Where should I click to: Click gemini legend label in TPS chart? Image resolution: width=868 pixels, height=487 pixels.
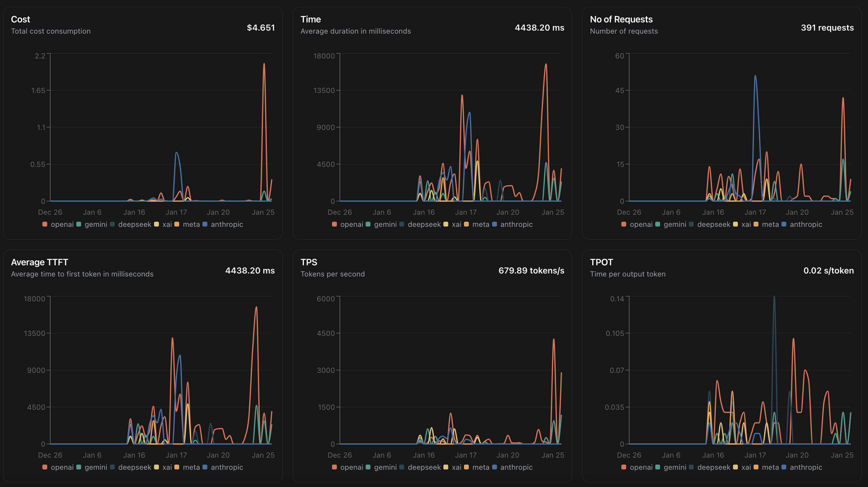pos(386,467)
